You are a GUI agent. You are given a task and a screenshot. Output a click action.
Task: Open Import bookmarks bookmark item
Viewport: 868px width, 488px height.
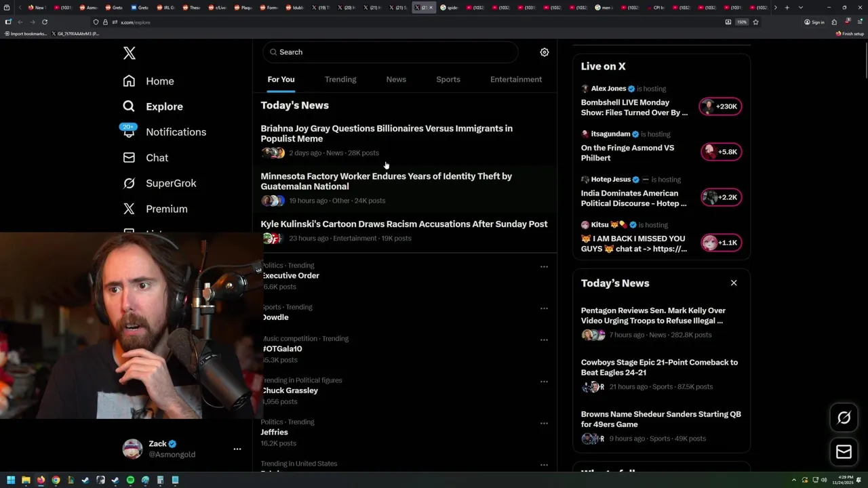[x=26, y=33]
